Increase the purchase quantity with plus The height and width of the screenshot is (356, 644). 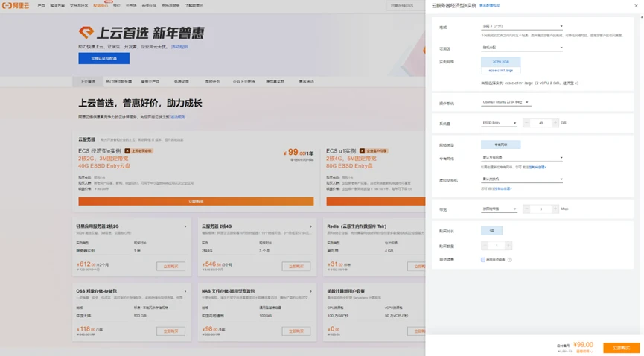click(x=508, y=246)
